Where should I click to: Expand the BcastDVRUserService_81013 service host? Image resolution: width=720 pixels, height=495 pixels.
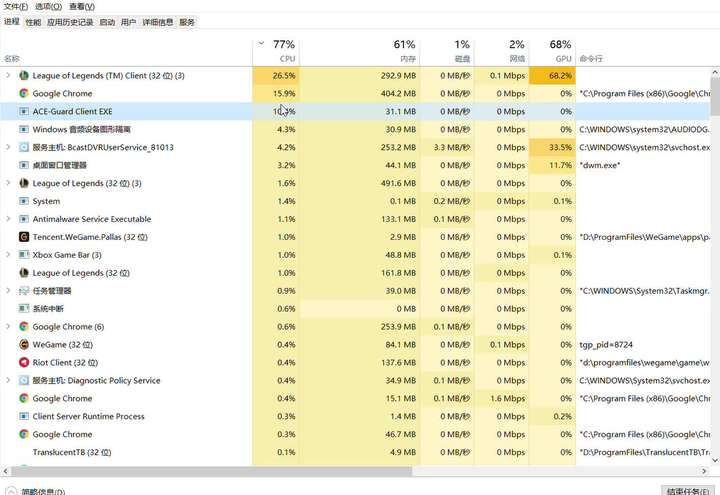[8, 147]
